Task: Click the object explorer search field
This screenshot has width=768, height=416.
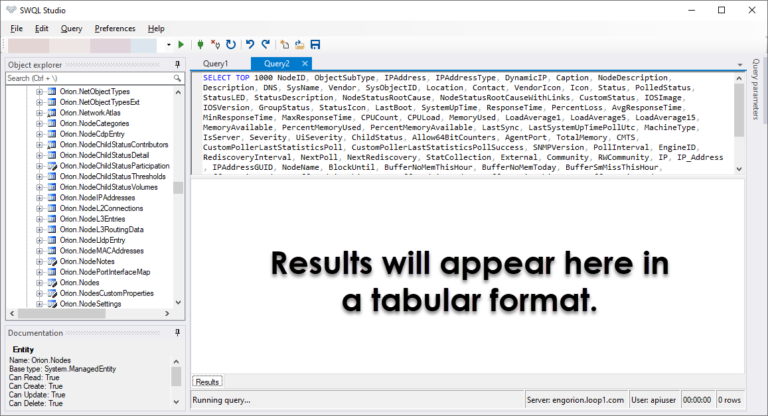Action: coord(90,78)
